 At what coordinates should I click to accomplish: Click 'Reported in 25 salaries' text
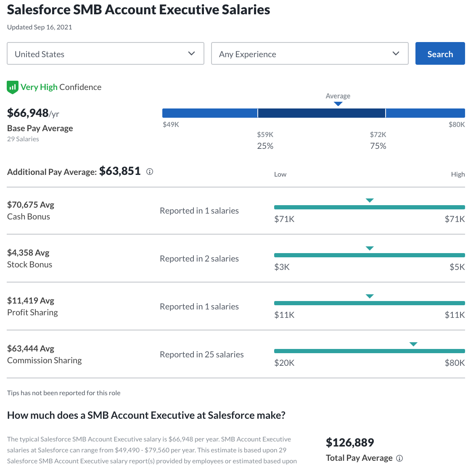click(201, 354)
